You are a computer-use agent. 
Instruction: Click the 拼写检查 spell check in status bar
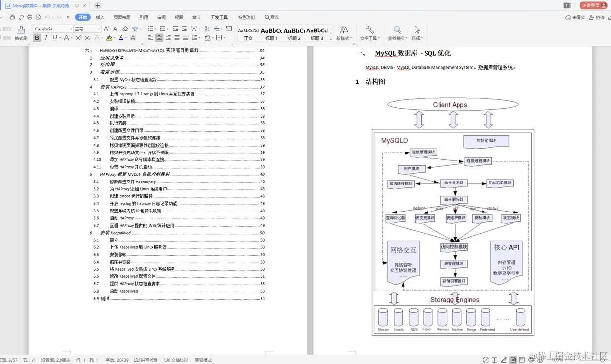[x=146, y=360]
